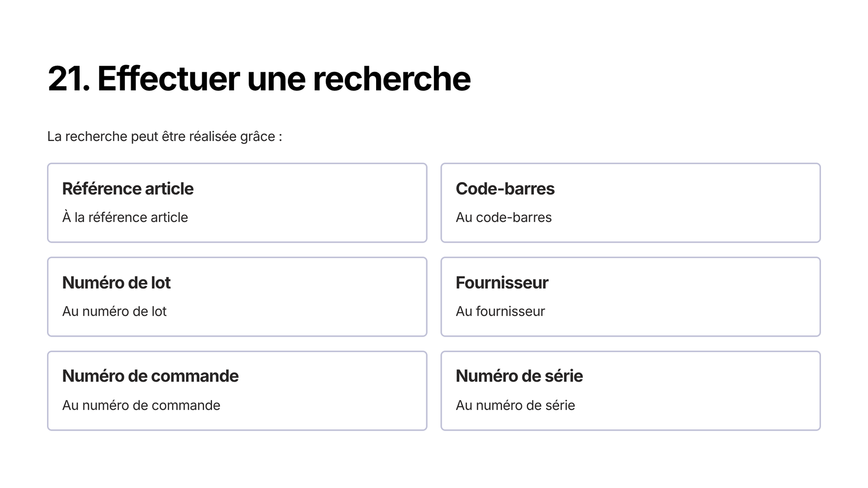Select the 'Code-barres' card heading

(505, 188)
